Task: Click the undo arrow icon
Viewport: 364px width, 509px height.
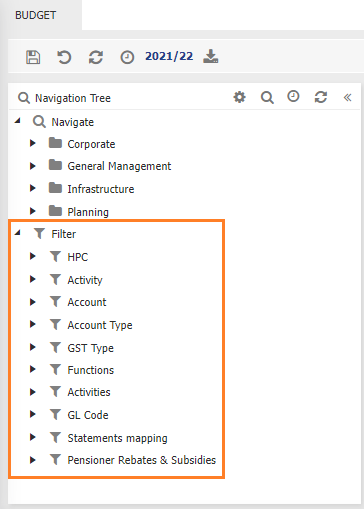Action: click(x=64, y=57)
